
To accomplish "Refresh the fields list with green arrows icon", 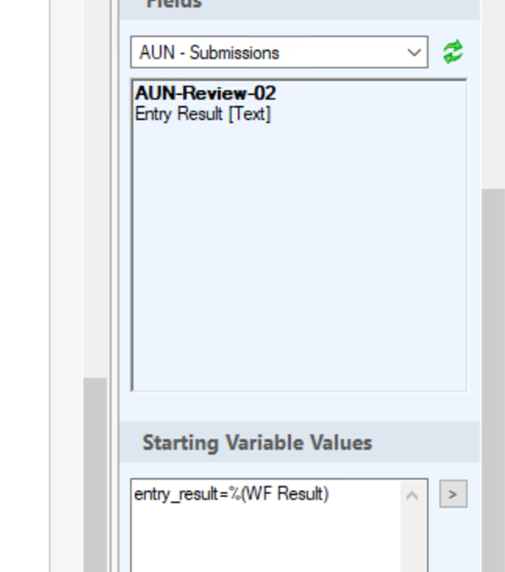I will coord(453,52).
